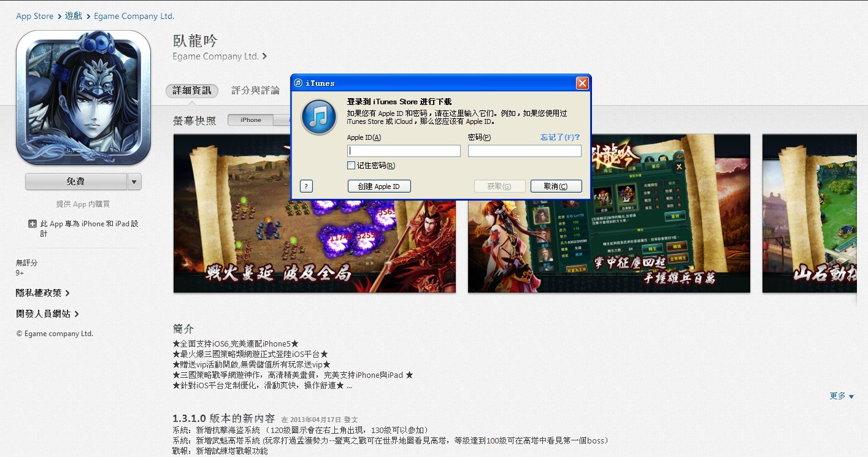Click the 登录到 iTunes Store 进行下载 heading
868x457 pixels.
click(x=399, y=101)
